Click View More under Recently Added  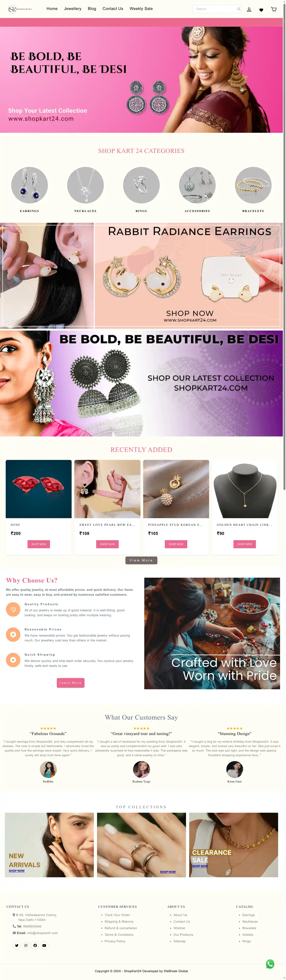tap(141, 560)
